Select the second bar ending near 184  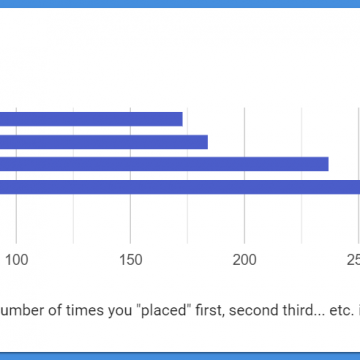[104, 142]
